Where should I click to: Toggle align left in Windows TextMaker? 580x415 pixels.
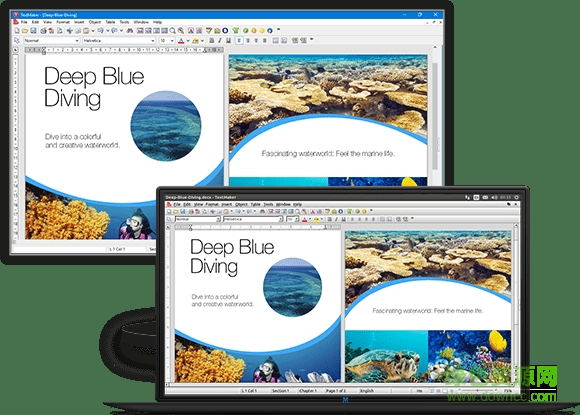[x=239, y=41]
